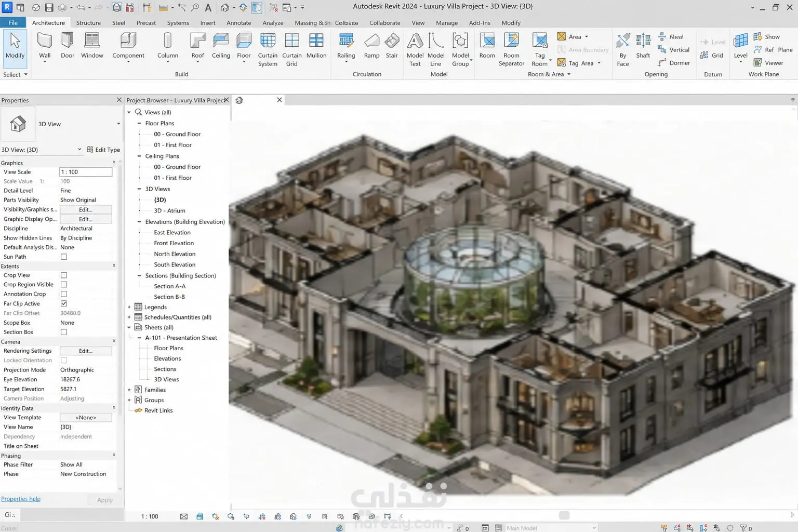This screenshot has height=532, width=798.
Task: Close the Properties palette
Action: point(119,100)
